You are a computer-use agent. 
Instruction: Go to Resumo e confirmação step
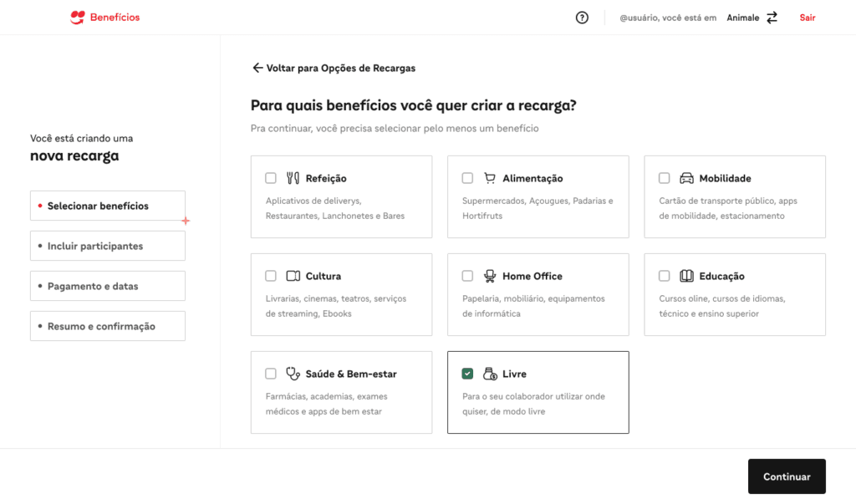click(x=108, y=326)
